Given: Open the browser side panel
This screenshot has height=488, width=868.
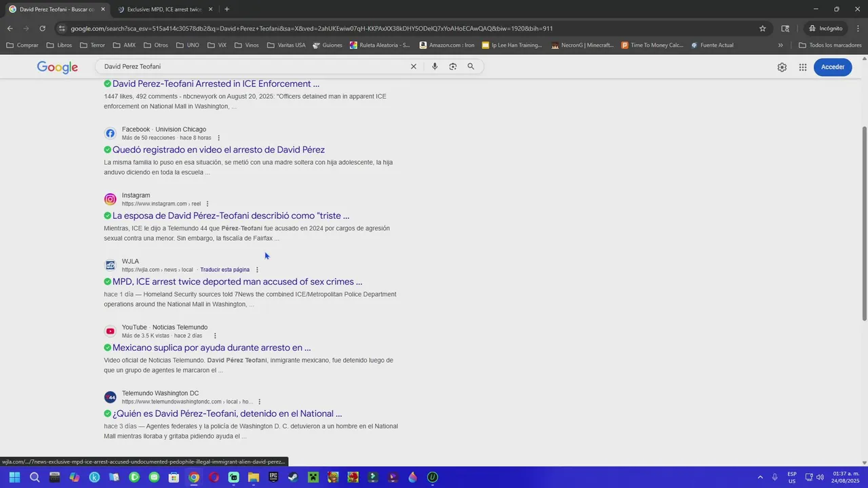Looking at the screenshot, I should 785,28.
